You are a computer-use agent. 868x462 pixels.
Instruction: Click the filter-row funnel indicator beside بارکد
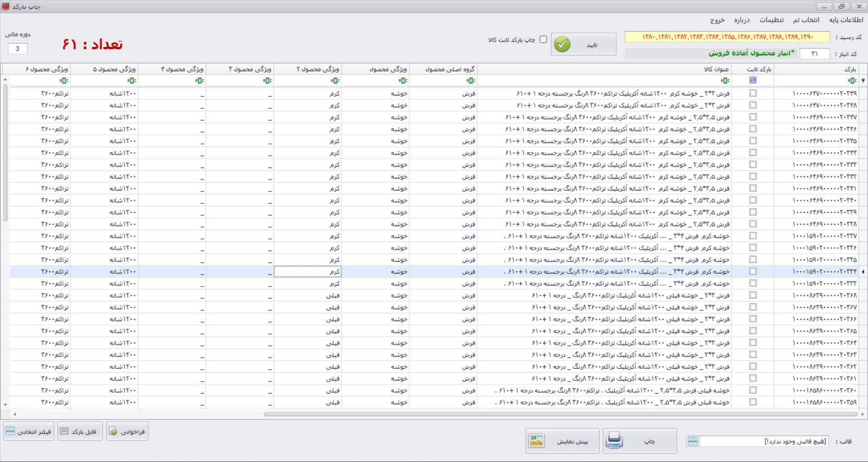pyautogui.click(x=863, y=81)
